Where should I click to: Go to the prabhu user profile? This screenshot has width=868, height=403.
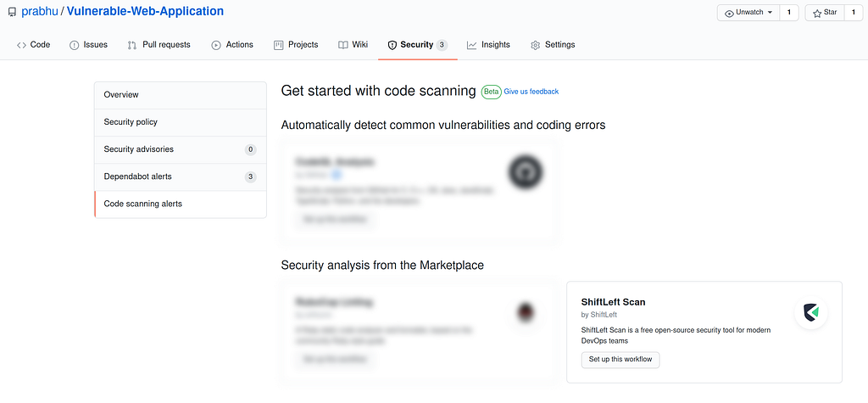[x=40, y=12]
